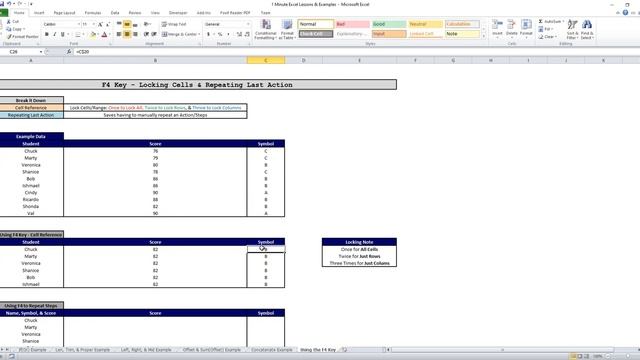Select the column C header

(x=266, y=60)
